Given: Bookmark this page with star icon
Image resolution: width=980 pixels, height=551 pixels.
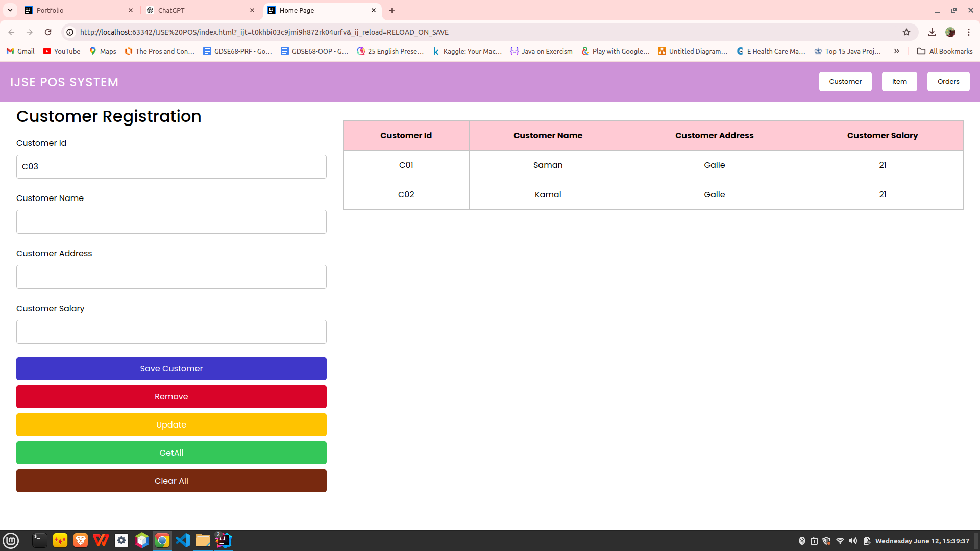Looking at the screenshot, I should (x=906, y=32).
